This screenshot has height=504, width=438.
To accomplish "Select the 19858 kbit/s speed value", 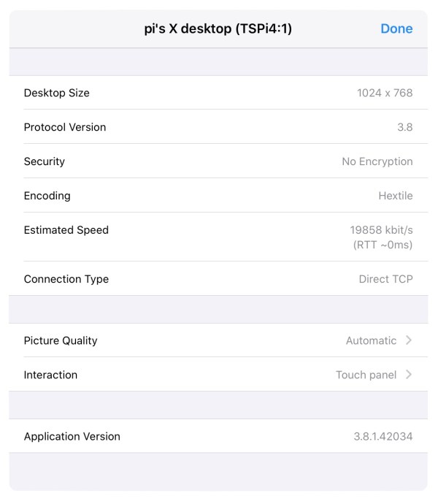I will (381, 230).
